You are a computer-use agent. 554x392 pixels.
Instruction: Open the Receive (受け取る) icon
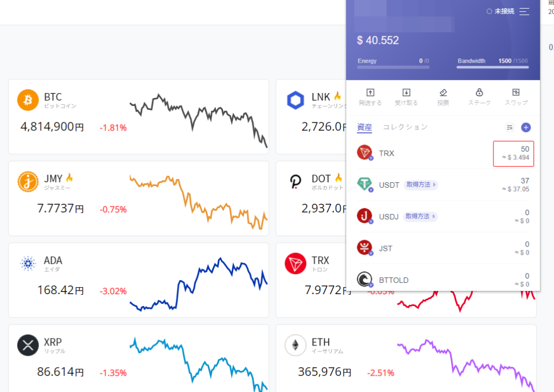click(407, 93)
